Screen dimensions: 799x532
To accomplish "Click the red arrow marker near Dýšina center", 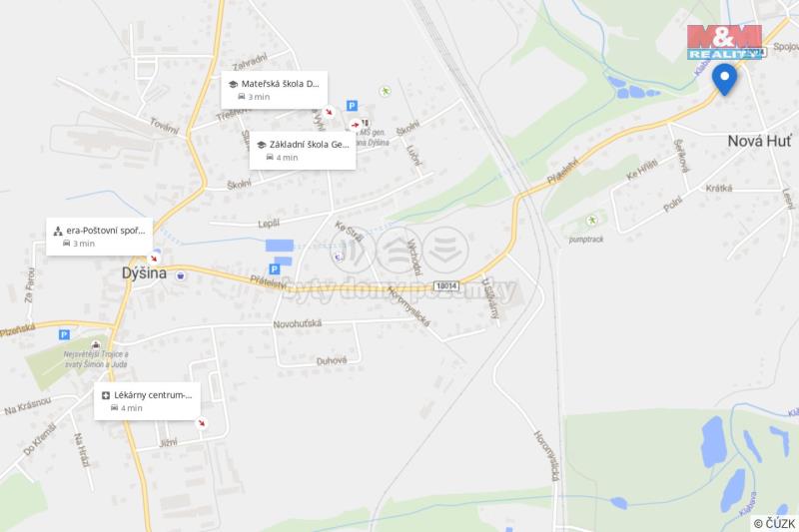I will pos(154,259).
